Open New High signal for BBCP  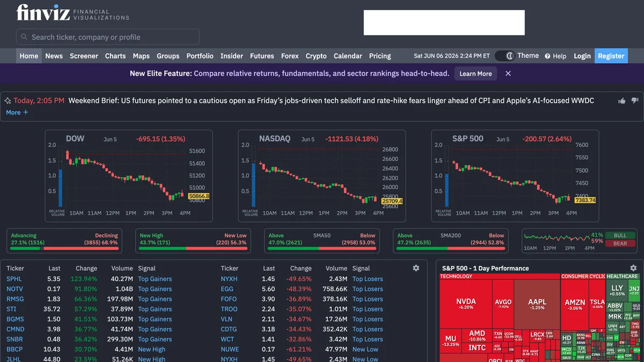152,349
